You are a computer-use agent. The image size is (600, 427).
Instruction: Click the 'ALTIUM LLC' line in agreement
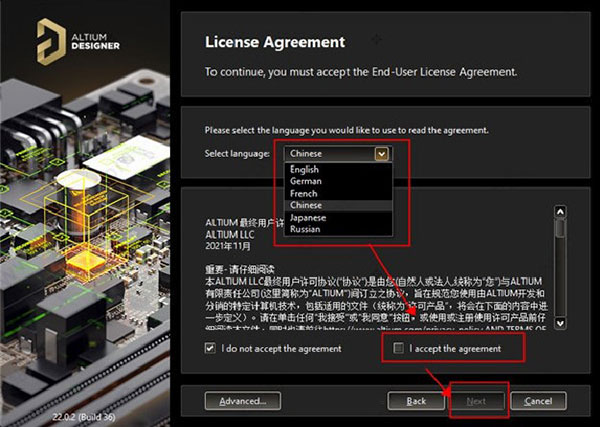coord(230,234)
